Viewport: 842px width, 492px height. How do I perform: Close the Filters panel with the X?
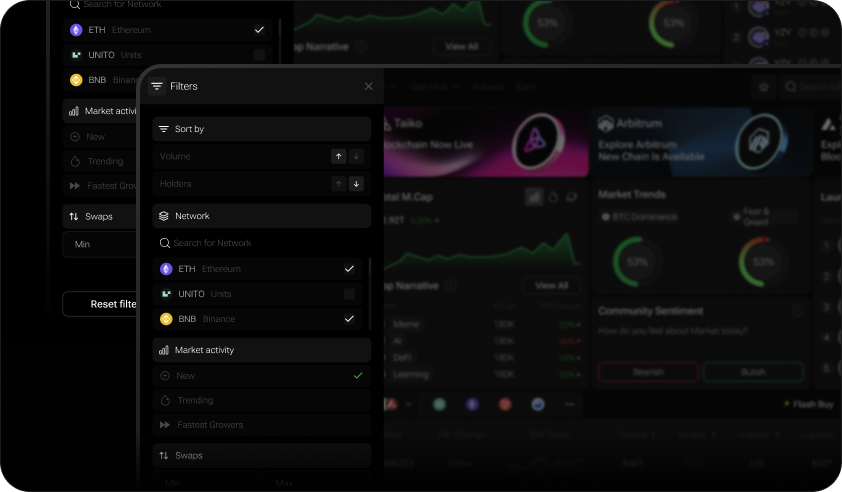pos(368,87)
